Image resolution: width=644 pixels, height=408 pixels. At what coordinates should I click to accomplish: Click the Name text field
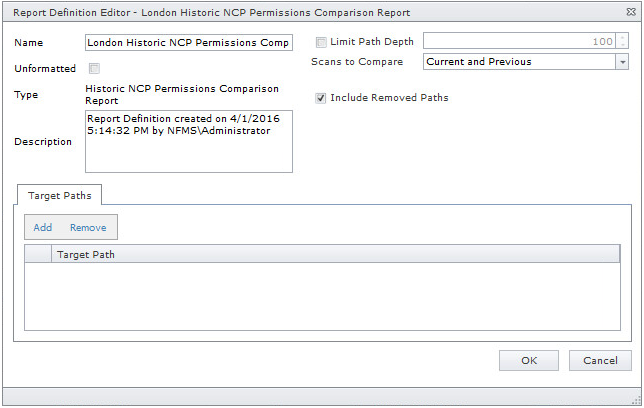click(x=189, y=43)
